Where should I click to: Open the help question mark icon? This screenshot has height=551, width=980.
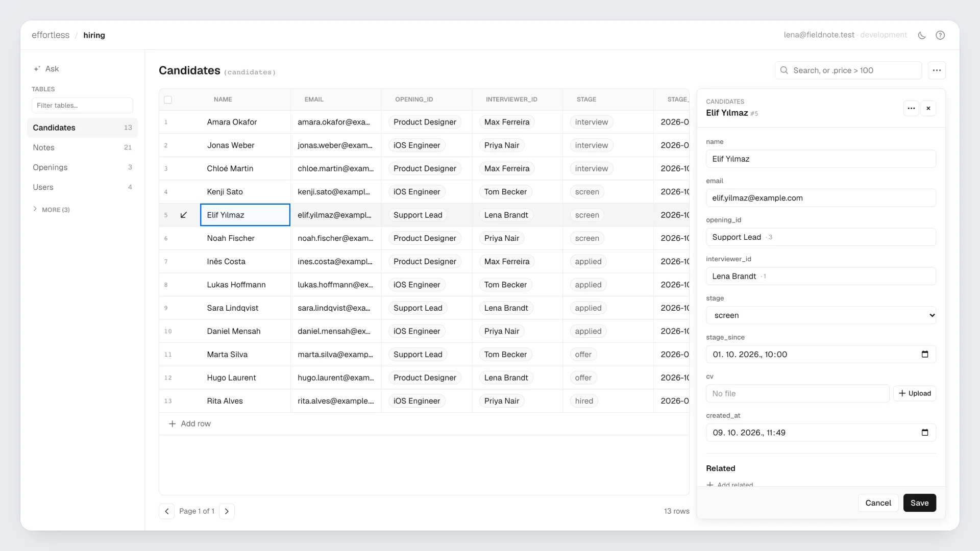coord(940,35)
